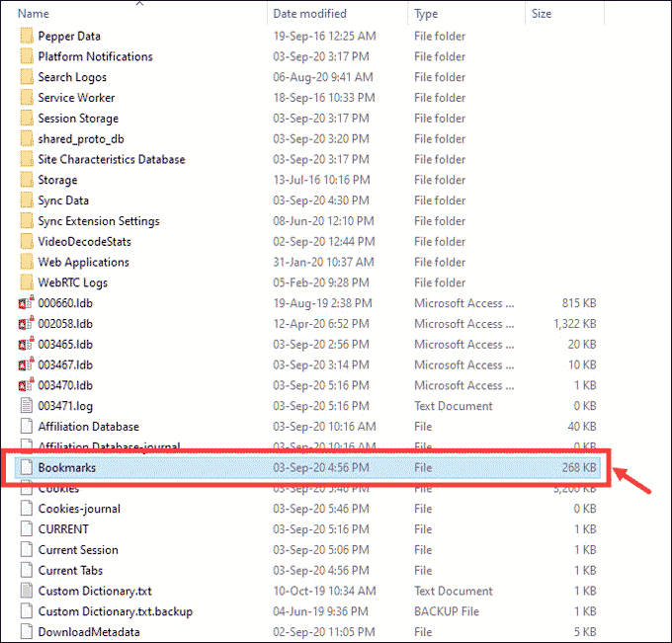Click the Sync Extension Settings folder icon
The height and width of the screenshot is (643, 672).
click(x=27, y=221)
